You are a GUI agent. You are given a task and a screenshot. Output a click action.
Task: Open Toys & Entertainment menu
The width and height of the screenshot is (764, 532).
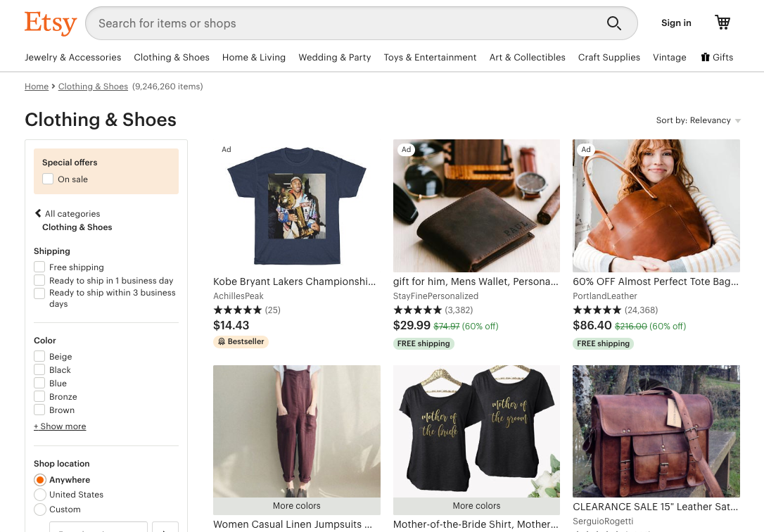tap(431, 57)
